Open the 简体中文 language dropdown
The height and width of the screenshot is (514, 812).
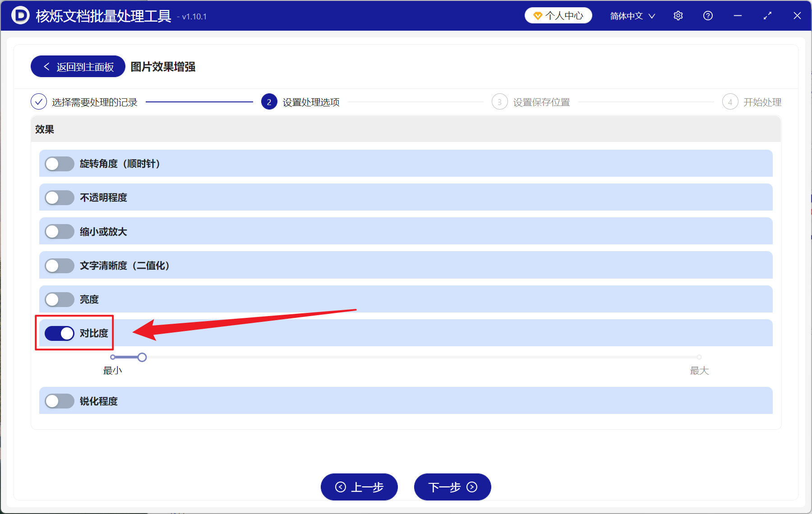tap(631, 15)
